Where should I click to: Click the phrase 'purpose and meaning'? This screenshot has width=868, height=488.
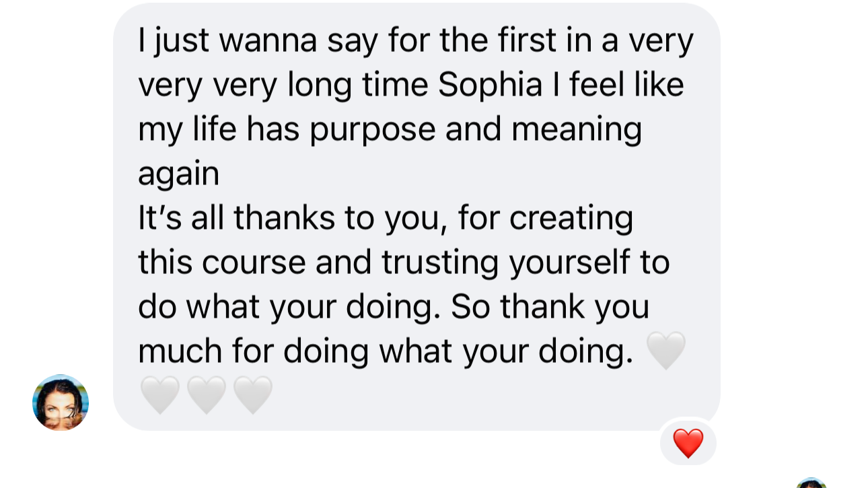(476, 130)
